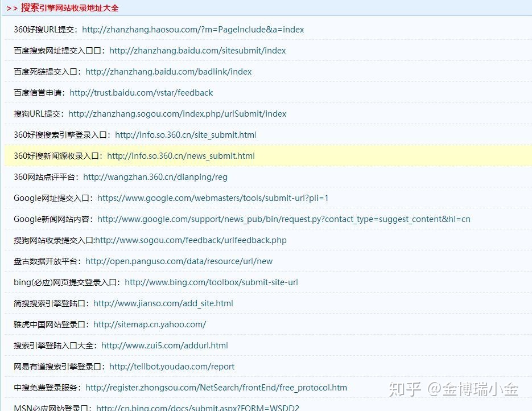
Task: Click the 搜狗网站收录提交入口 label
Action: click(53, 240)
